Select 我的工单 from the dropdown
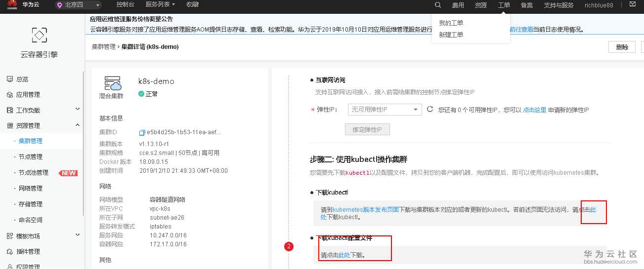The height and width of the screenshot is (269, 644). pos(451,23)
